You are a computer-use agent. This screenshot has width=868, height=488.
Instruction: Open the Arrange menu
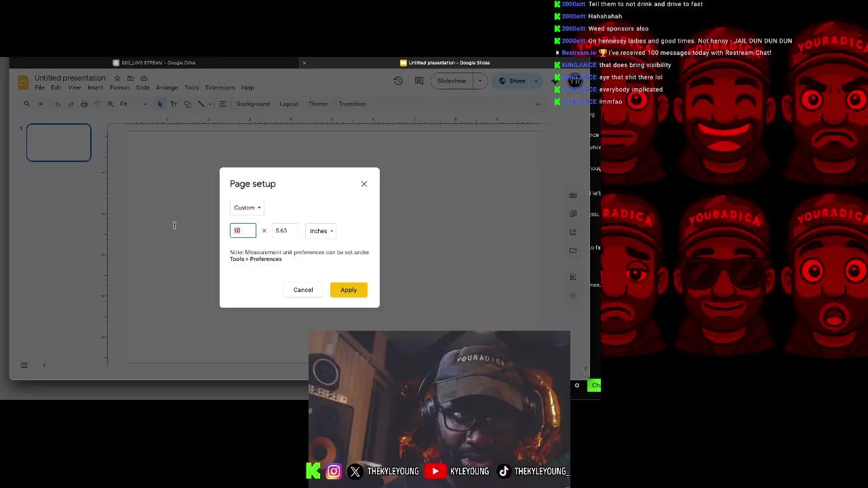click(167, 87)
